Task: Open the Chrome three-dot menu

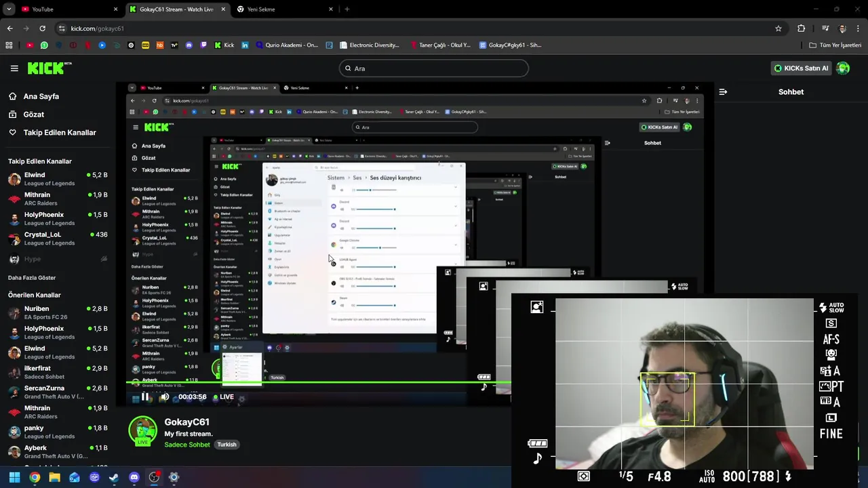Action: point(859,28)
